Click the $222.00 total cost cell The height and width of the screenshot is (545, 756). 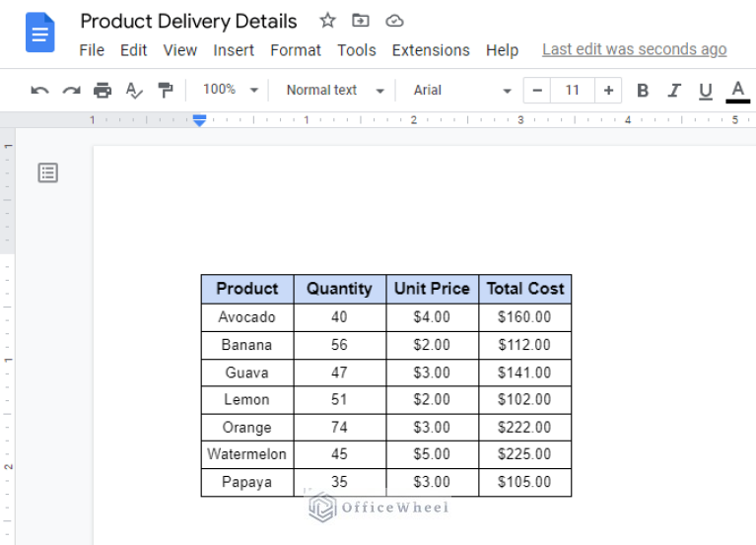(x=525, y=428)
